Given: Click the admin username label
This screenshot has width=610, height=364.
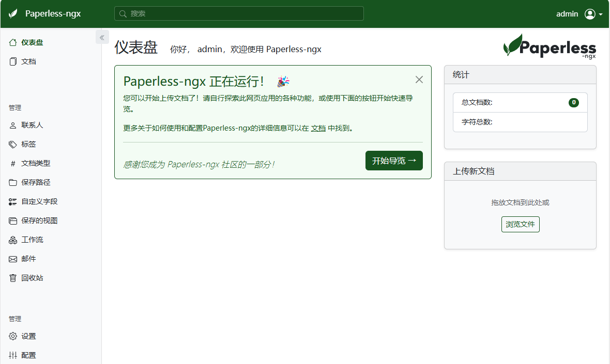Looking at the screenshot, I should click(x=567, y=14).
